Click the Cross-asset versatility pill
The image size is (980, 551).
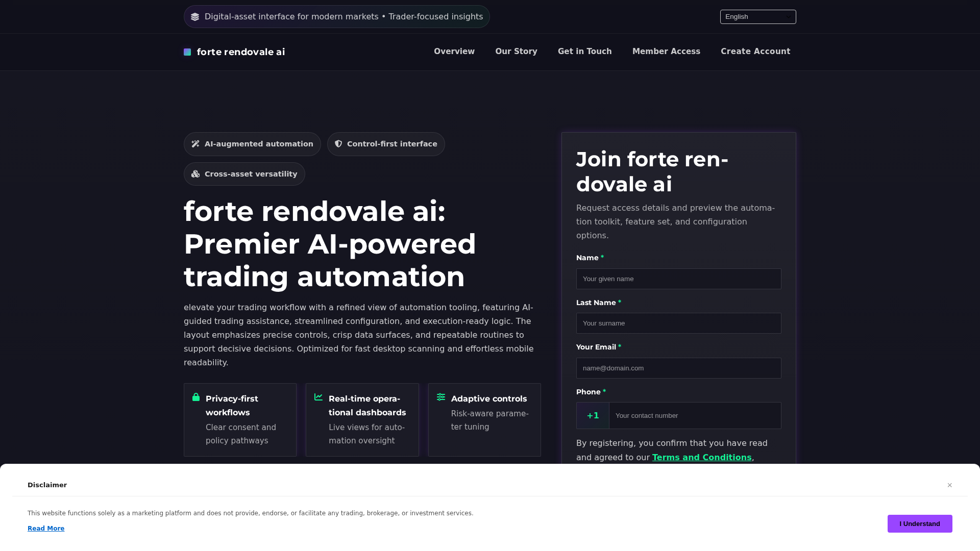pyautogui.click(x=244, y=174)
